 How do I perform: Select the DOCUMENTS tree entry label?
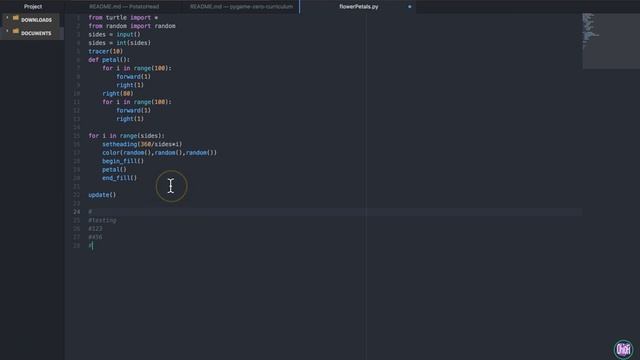point(36,33)
